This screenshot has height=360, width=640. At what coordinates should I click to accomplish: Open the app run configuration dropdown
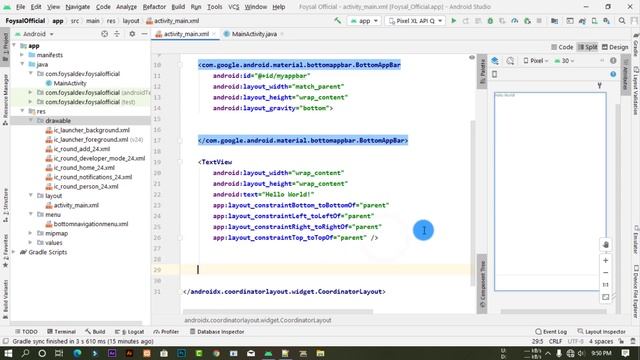click(364, 20)
